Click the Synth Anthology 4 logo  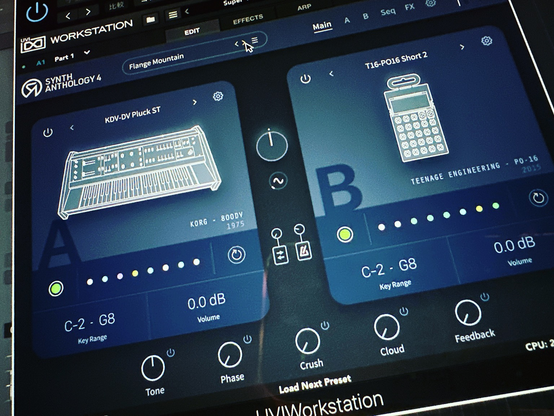tap(61, 85)
